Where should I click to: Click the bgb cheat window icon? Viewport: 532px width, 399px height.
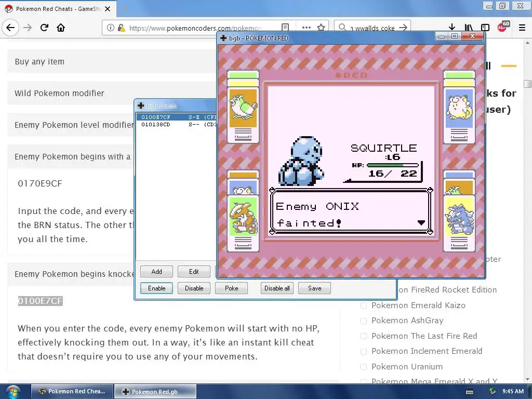(x=141, y=105)
